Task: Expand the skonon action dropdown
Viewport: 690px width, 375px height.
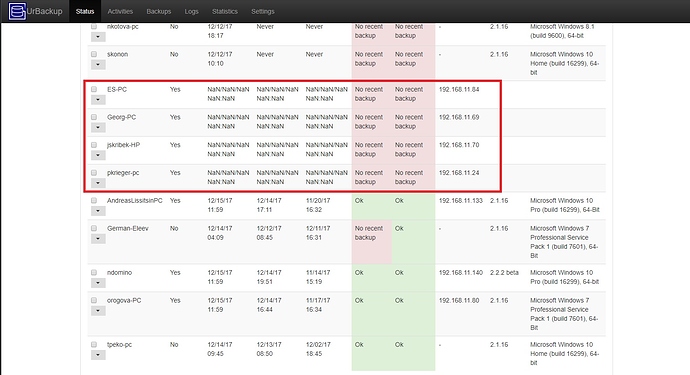Action: 98,65
